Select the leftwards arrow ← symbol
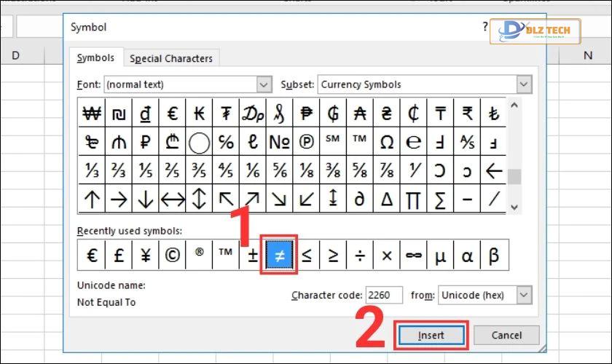 (x=494, y=170)
